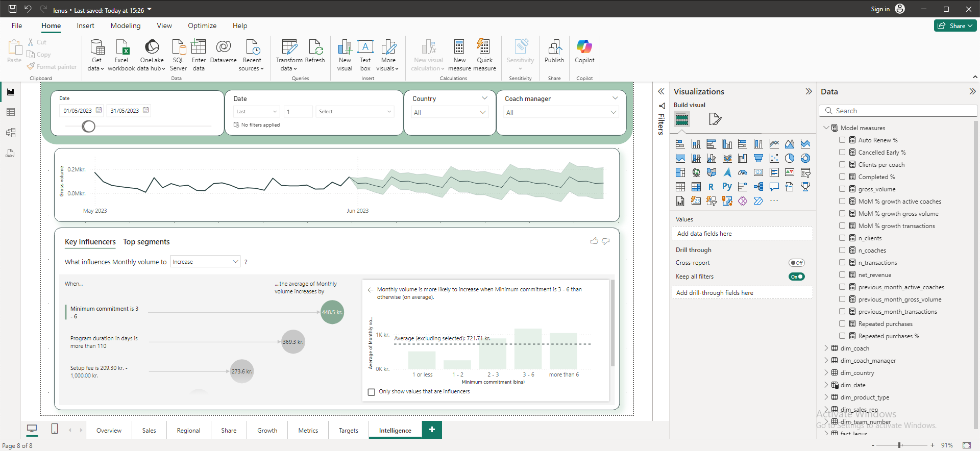Select the funnel chart visualization
The image size is (980, 451).
pyautogui.click(x=758, y=158)
